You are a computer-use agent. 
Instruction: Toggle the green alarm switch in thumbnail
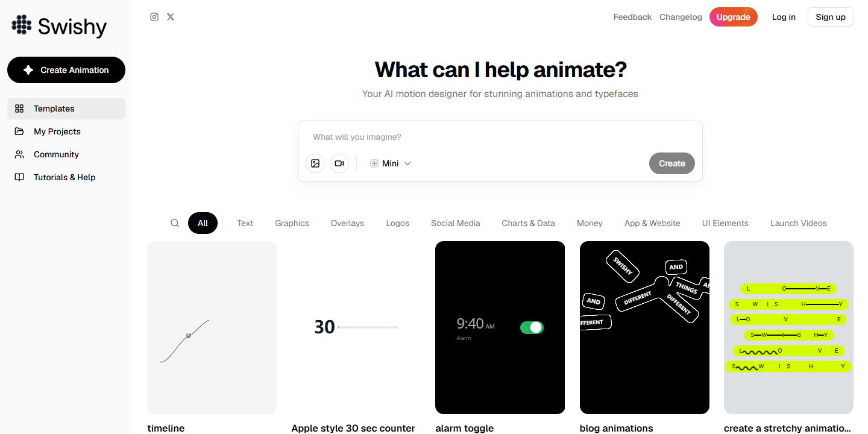click(x=532, y=327)
